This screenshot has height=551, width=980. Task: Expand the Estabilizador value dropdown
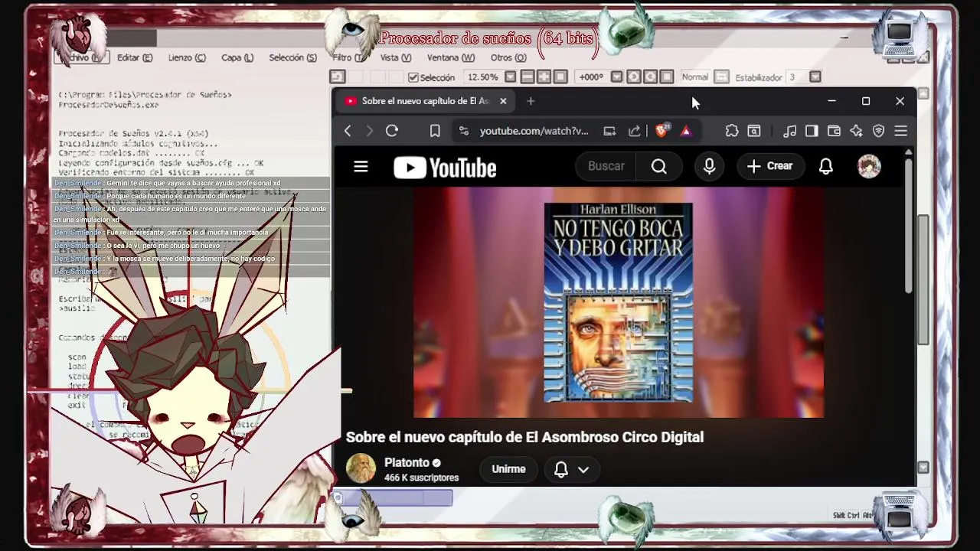[x=815, y=77]
